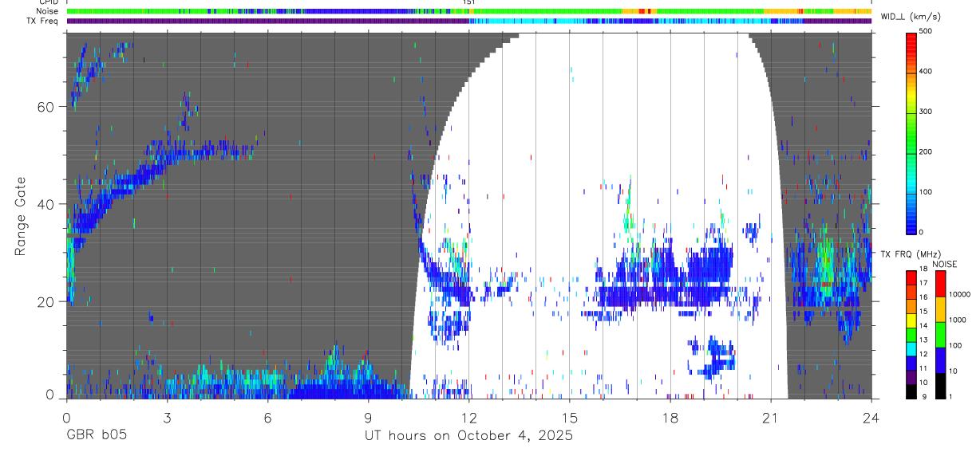Click the blue segment of the NOISE legend

pos(940,360)
